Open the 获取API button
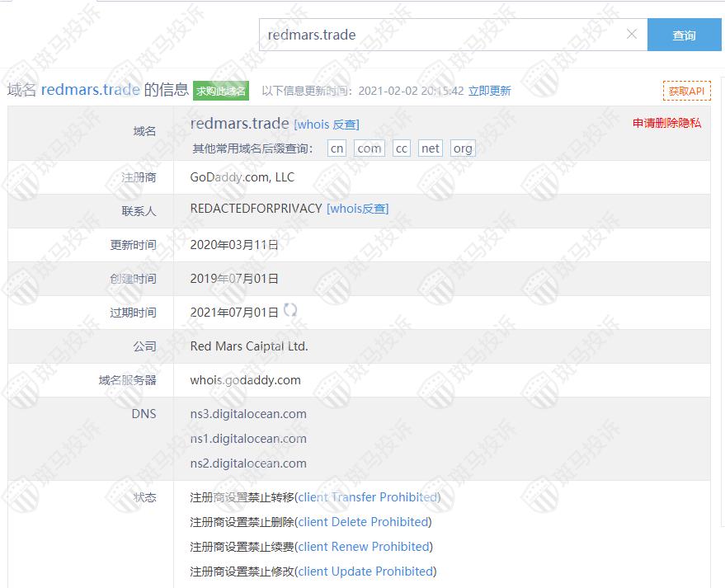725x588 pixels. click(x=686, y=91)
